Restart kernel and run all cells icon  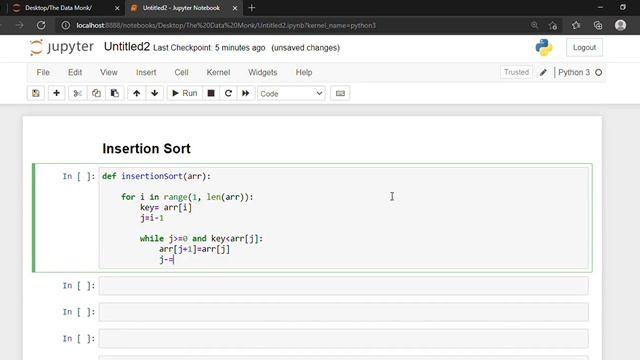(246, 93)
